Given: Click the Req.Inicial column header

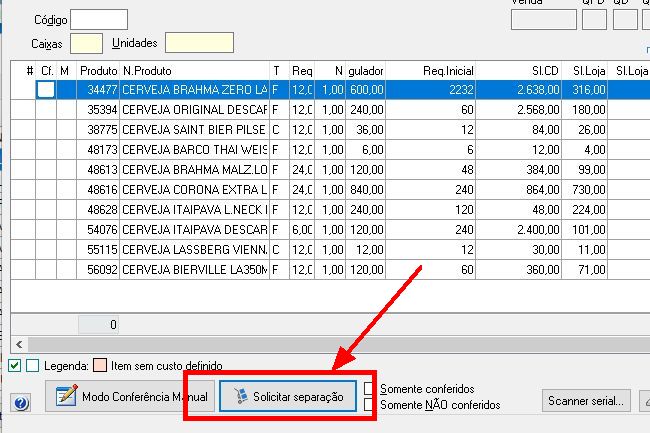Looking at the screenshot, I should (x=431, y=71).
